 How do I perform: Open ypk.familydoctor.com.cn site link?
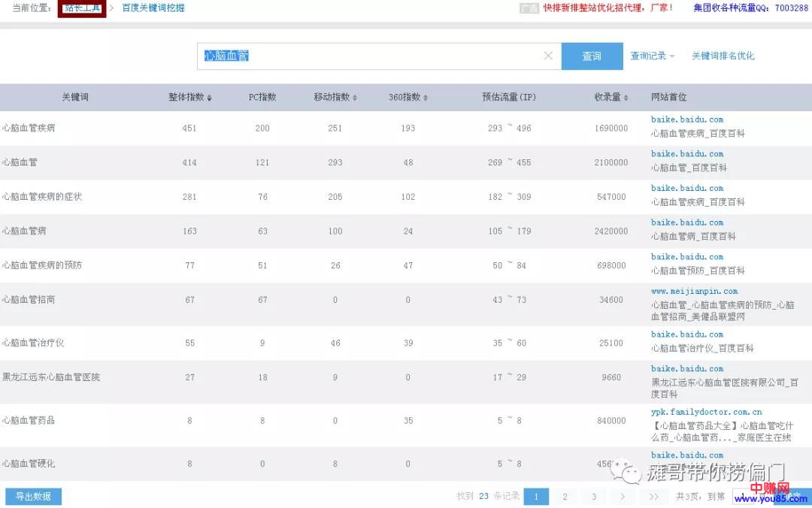[706, 412]
